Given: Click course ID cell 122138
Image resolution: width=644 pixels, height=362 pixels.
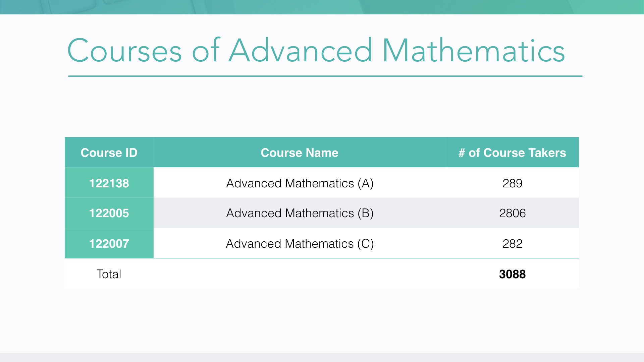Looking at the screenshot, I should coord(109,183).
